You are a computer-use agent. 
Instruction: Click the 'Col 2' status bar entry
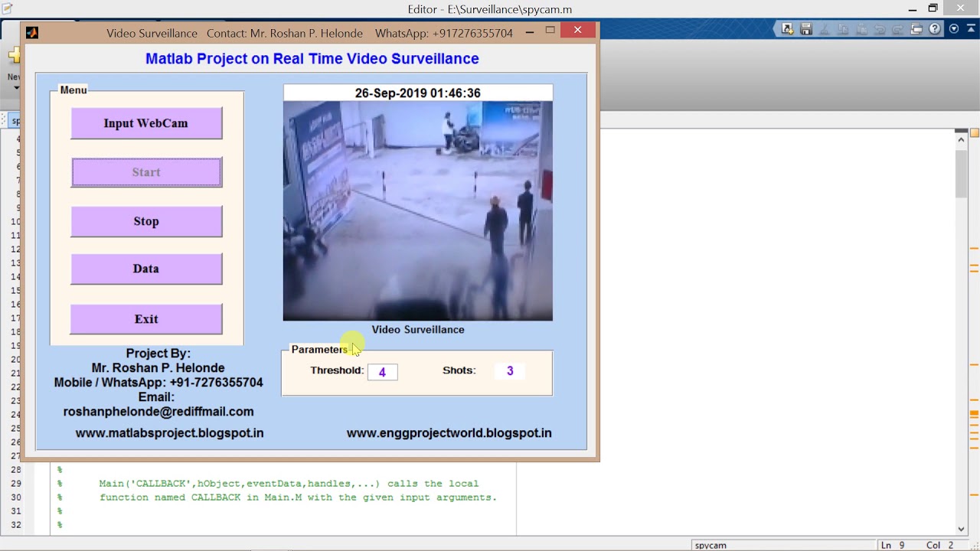point(939,545)
